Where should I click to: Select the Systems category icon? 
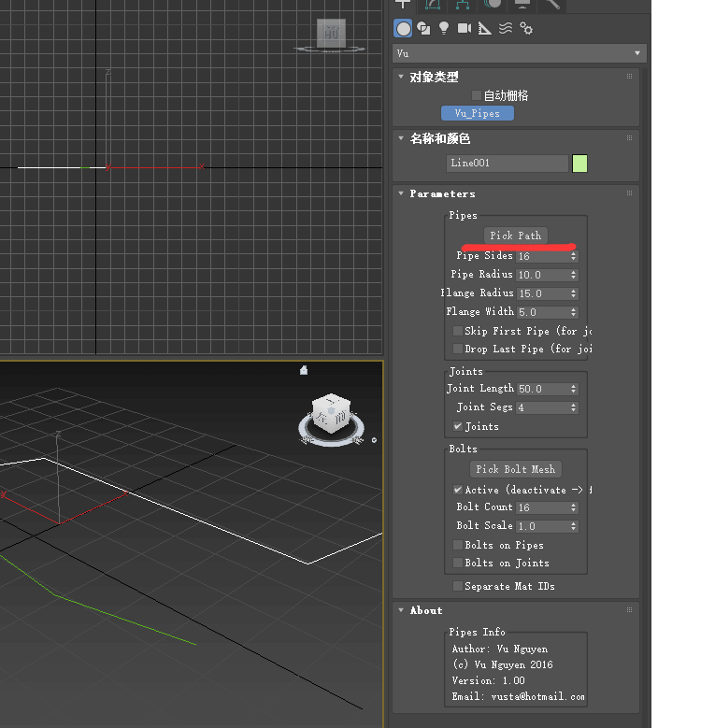click(x=526, y=28)
